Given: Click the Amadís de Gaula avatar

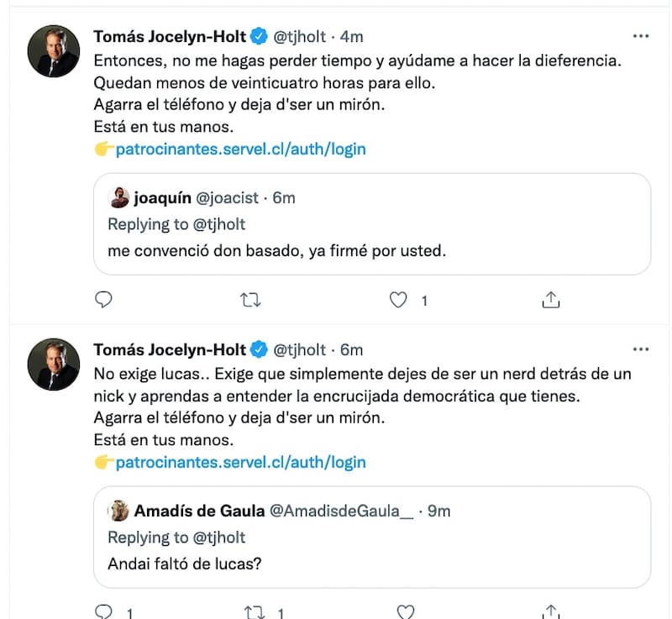Looking at the screenshot, I should (x=119, y=511).
